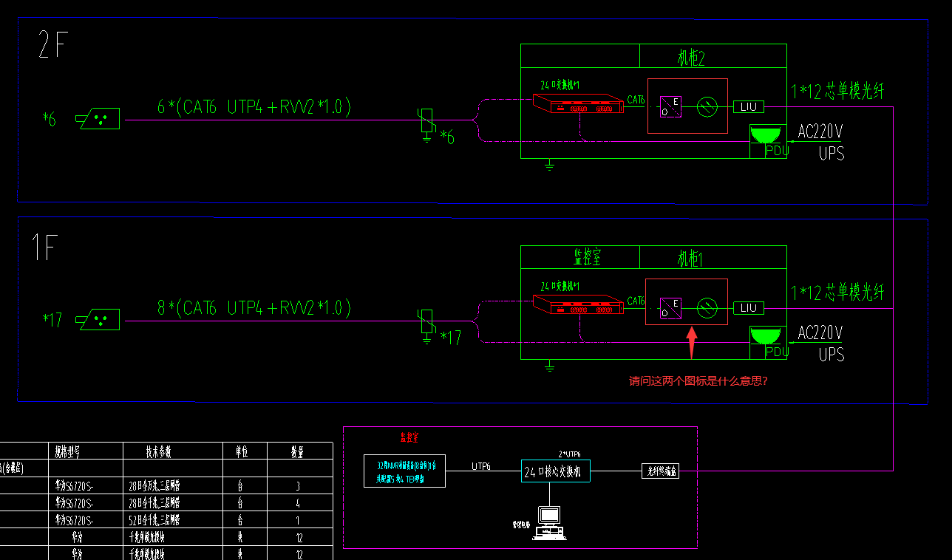This screenshot has width=952, height=560.
Task: Select the *17 count left of 1F camera
Action: pos(52,320)
